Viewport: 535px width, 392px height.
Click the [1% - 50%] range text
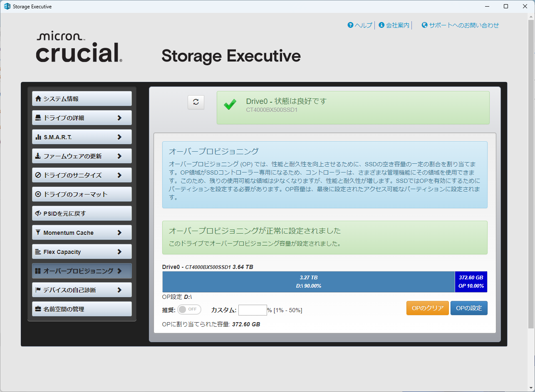click(x=288, y=310)
